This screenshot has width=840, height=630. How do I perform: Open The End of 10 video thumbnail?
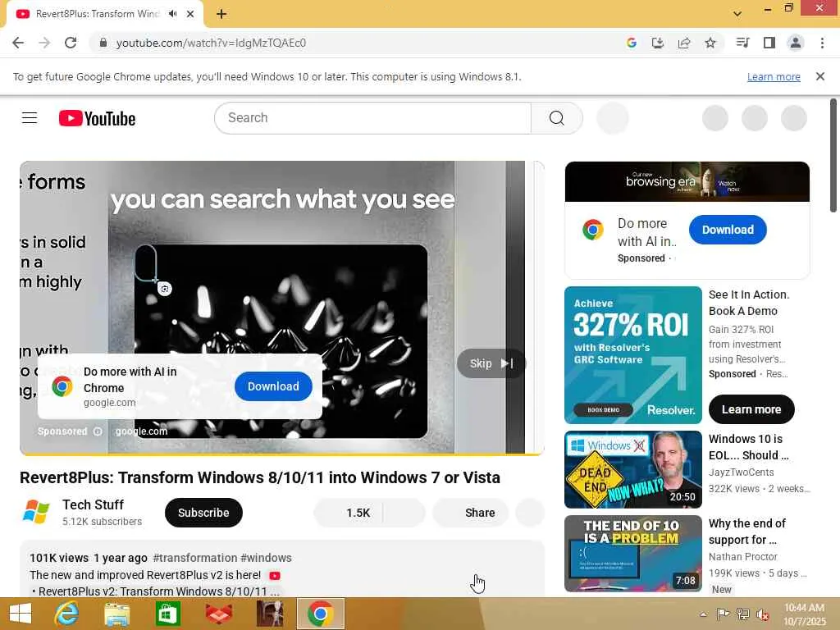coord(633,554)
